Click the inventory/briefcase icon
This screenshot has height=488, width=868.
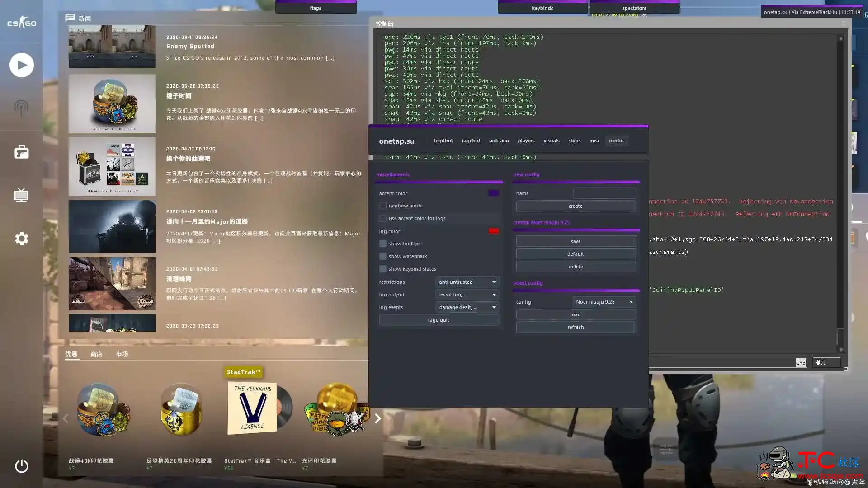click(x=21, y=152)
